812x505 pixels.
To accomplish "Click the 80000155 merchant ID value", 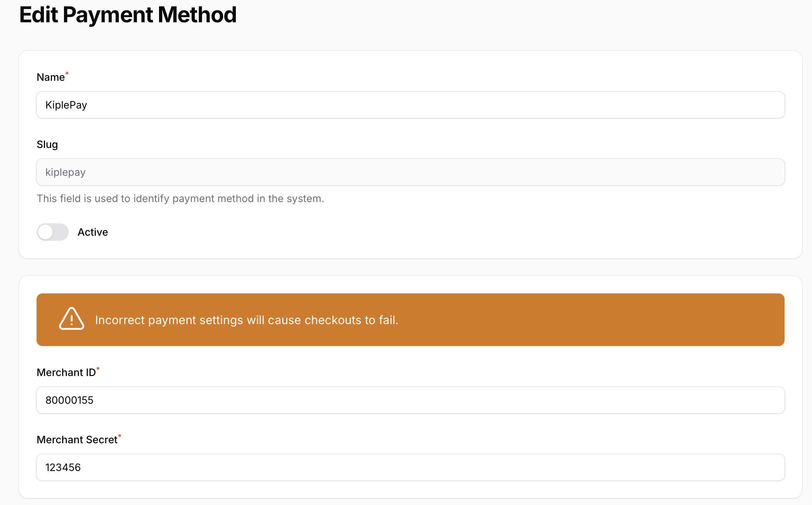I will 69,400.
